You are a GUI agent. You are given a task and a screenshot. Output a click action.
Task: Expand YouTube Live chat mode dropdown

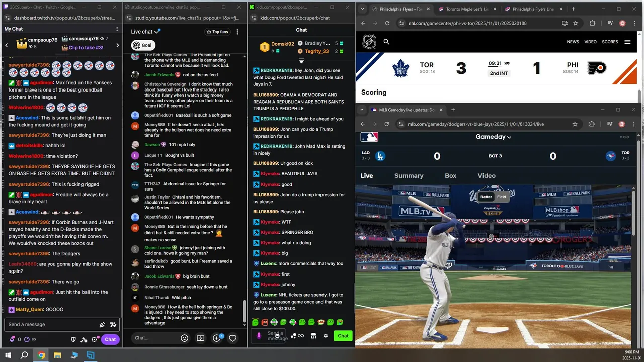[x=146, y=32]
